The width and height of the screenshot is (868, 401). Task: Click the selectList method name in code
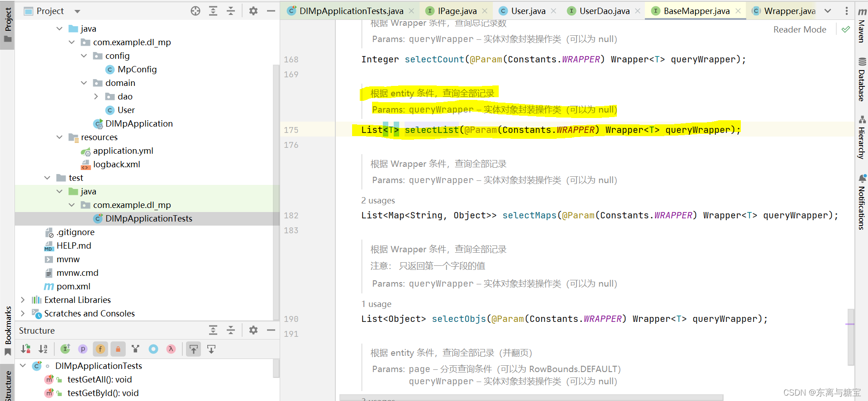pos(432,130)
